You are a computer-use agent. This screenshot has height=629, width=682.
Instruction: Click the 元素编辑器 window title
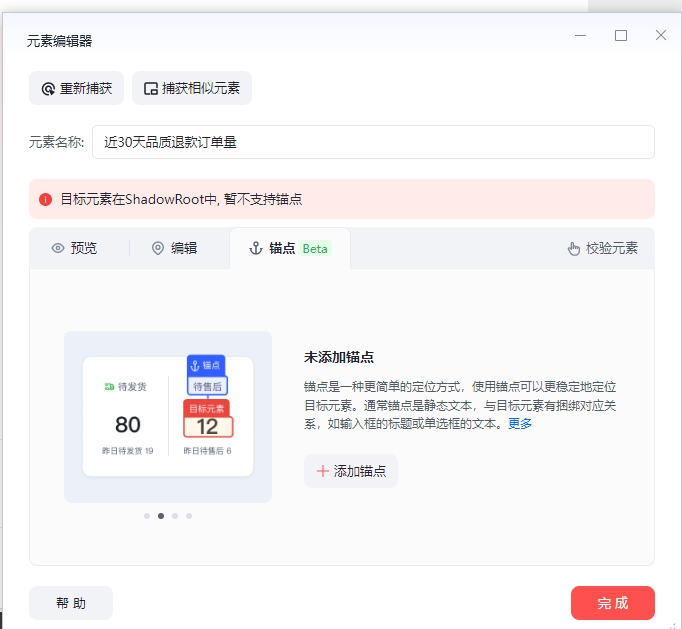pos(60,41)
